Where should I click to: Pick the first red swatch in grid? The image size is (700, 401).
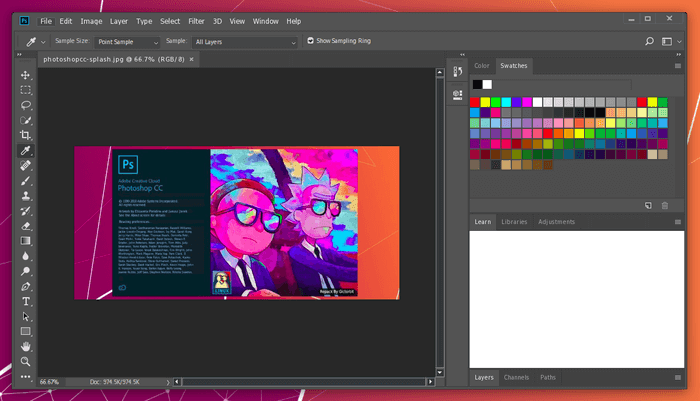(x=475, y=102)
